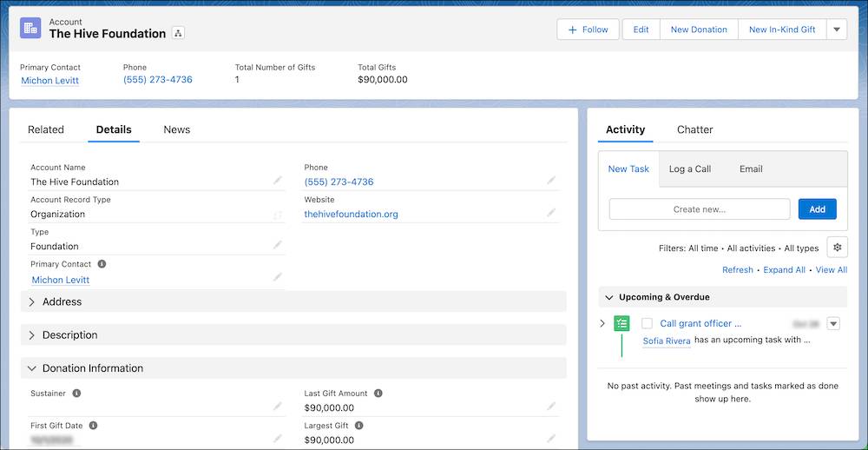Create a New Donation
This screenshot has height=450, width=868.
point(699,30)
